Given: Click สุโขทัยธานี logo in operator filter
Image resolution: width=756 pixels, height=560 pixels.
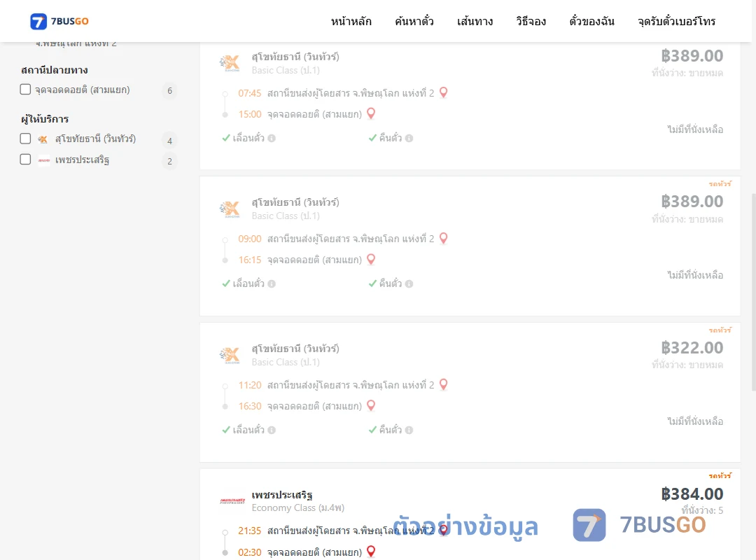Looking at the screenshot, I should tap(43, 139).
